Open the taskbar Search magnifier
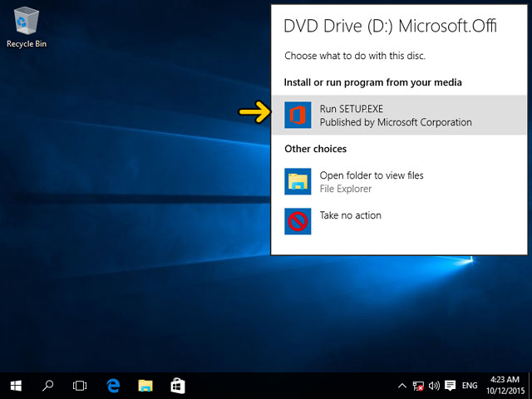 [x=47, y=386]
